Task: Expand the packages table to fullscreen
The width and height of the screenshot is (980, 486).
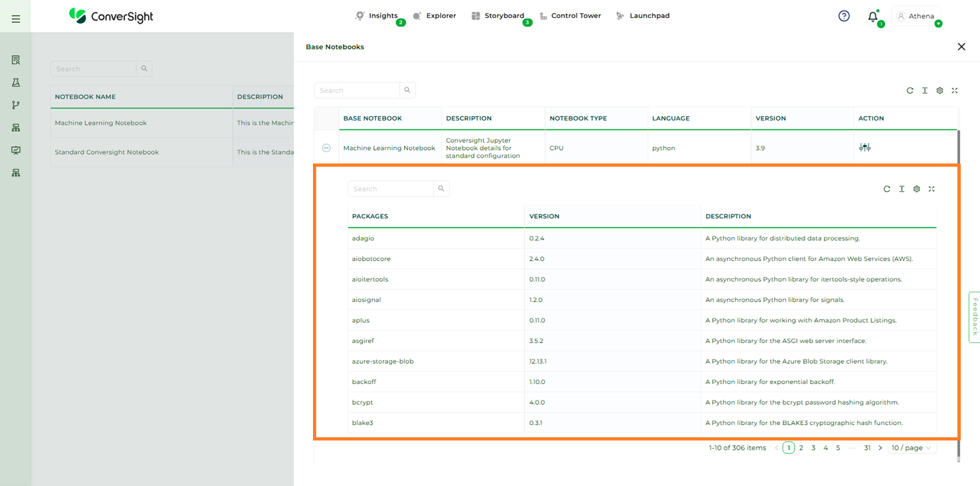Action: coord(931,189)
